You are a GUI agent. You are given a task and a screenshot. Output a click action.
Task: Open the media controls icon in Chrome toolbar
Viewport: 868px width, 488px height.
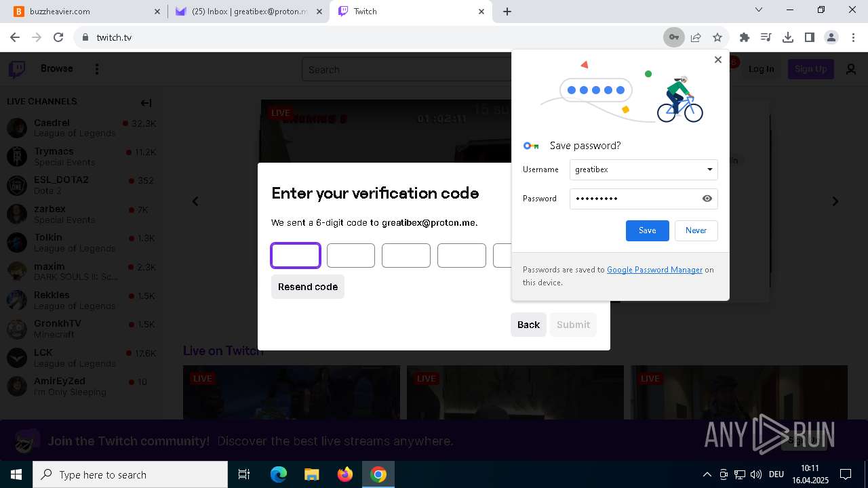[x=766, y=37]
